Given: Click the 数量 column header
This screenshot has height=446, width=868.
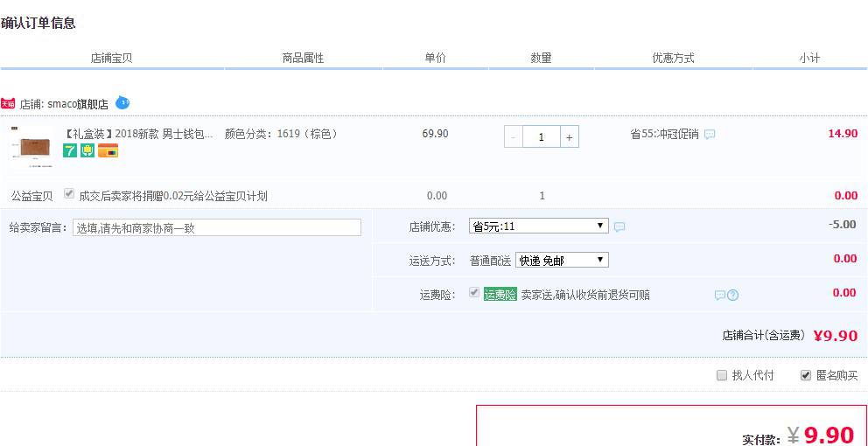Looking at the screenshot, I should (541, 58).
